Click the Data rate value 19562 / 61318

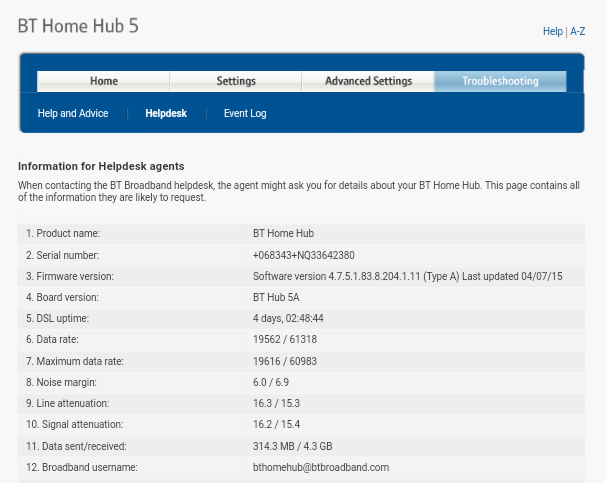pos(291,340)
